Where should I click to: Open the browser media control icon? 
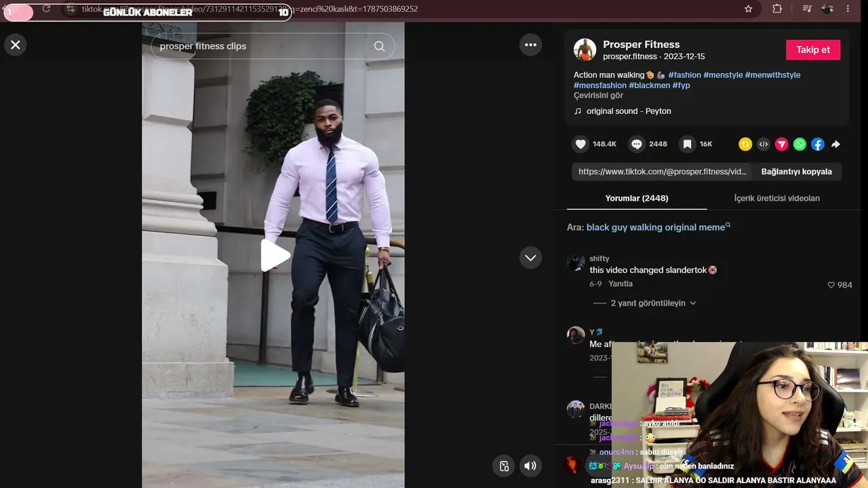click(x=806, y=9)
